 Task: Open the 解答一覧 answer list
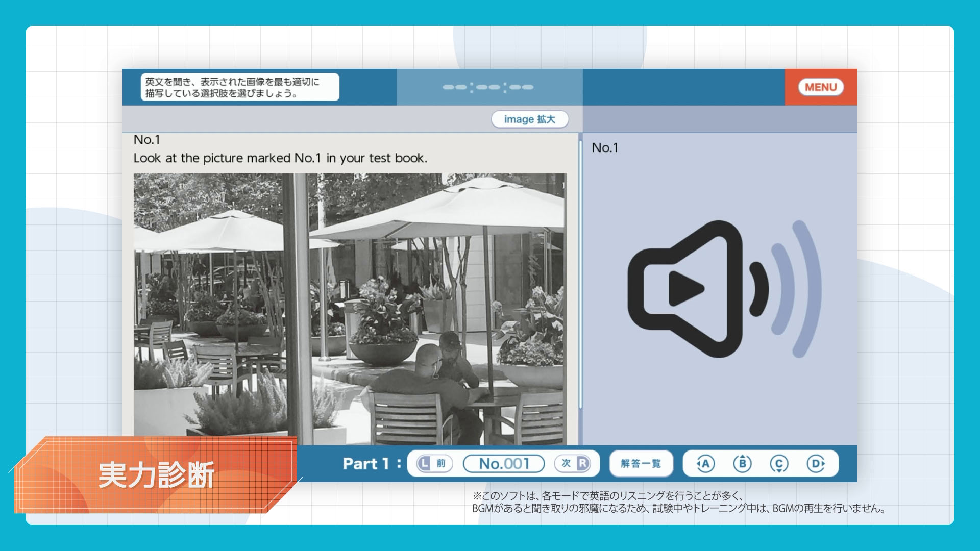coord(641,464)
